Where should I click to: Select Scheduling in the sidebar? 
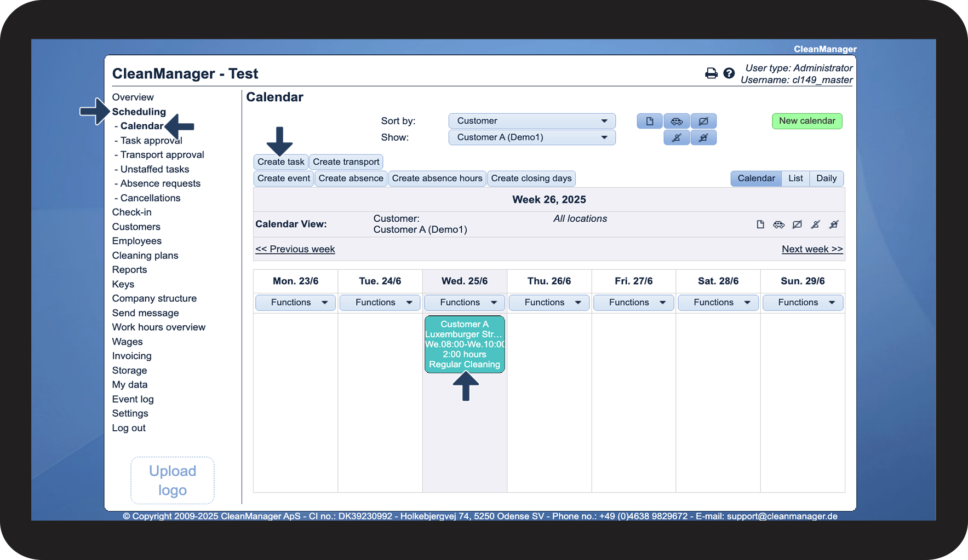click(139, 112)
